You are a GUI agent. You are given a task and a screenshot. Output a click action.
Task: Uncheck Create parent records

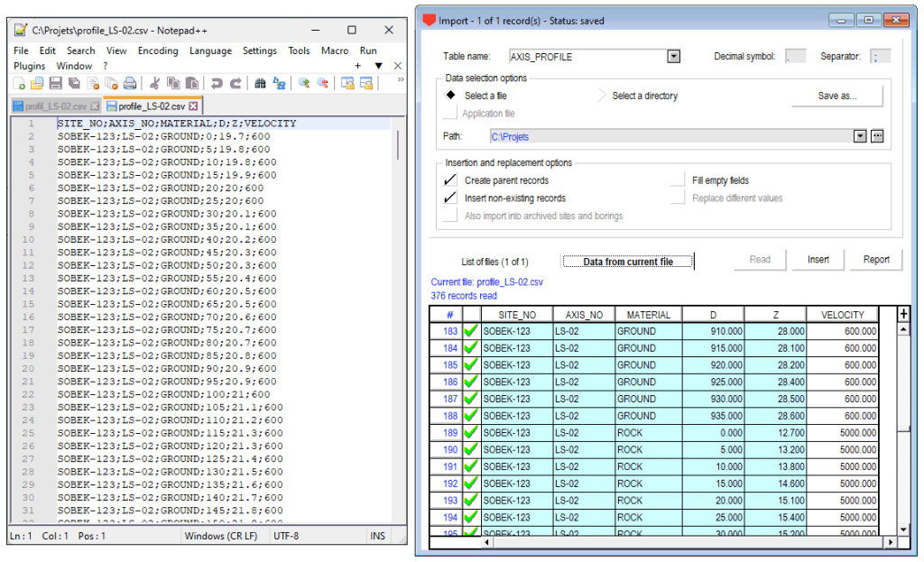point(448,180)
